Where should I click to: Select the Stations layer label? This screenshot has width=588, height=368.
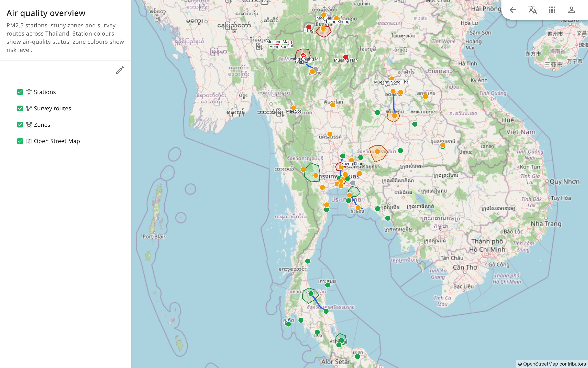pyautogui.click(x=45, y=92)
